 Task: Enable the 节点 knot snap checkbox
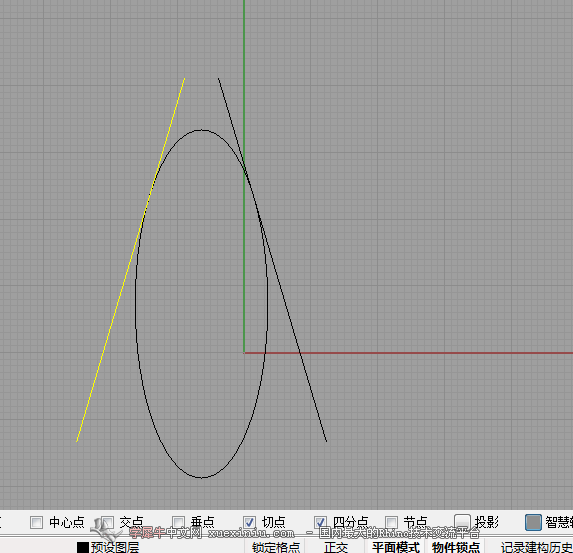391,522
